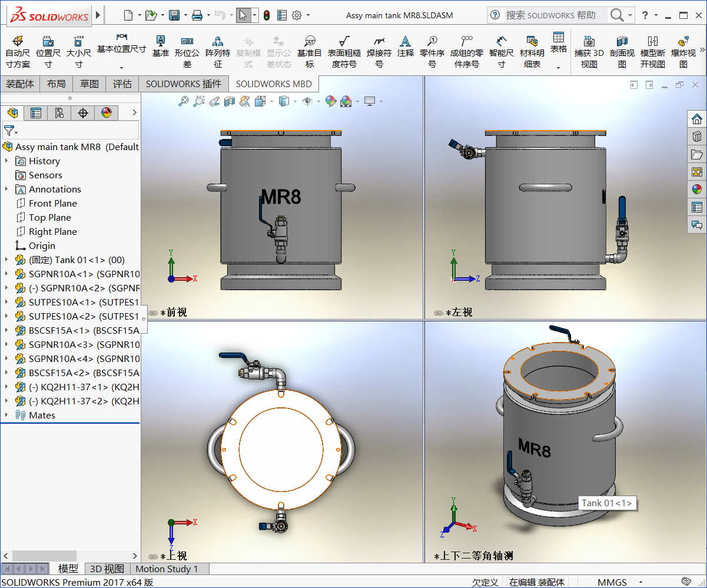This screenshot has height=588, width=707.
Task: Open the Home task pane icon
Action: [697, 119]
